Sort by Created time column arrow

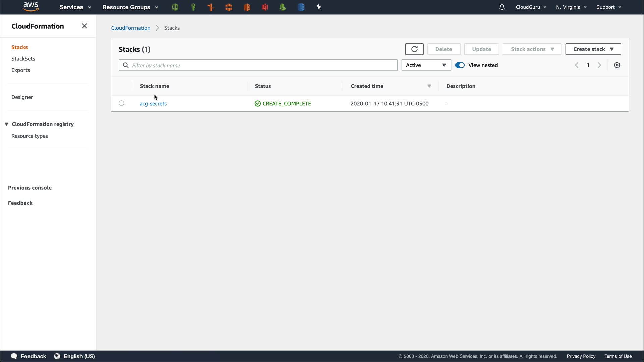pyautogui.click(x=429, y=86)
